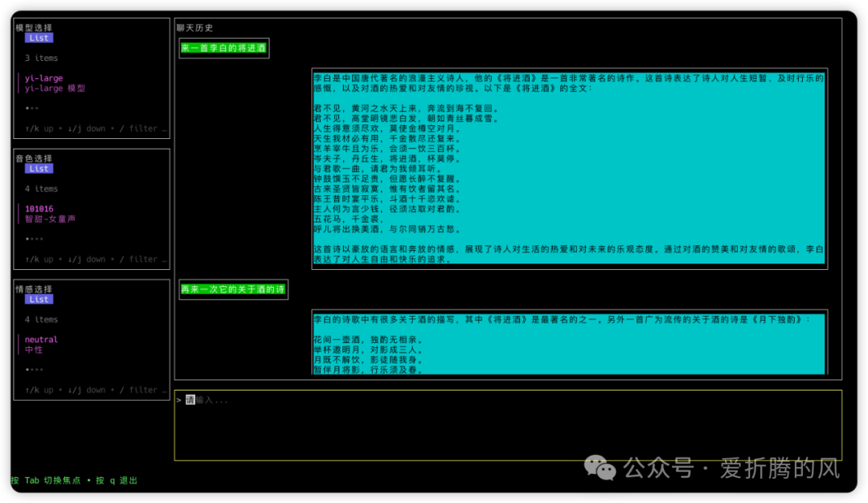This screenshot has height=503, width=868.
Task: Click the List badge under 模型选择
Action: [39, 38]
